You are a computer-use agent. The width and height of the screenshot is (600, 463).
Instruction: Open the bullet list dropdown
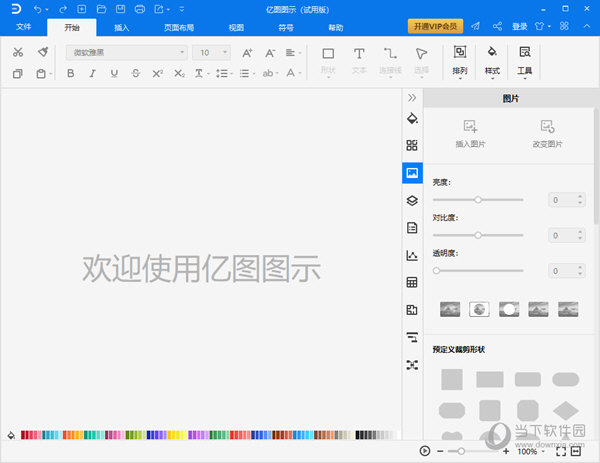[x=247, y=73]
